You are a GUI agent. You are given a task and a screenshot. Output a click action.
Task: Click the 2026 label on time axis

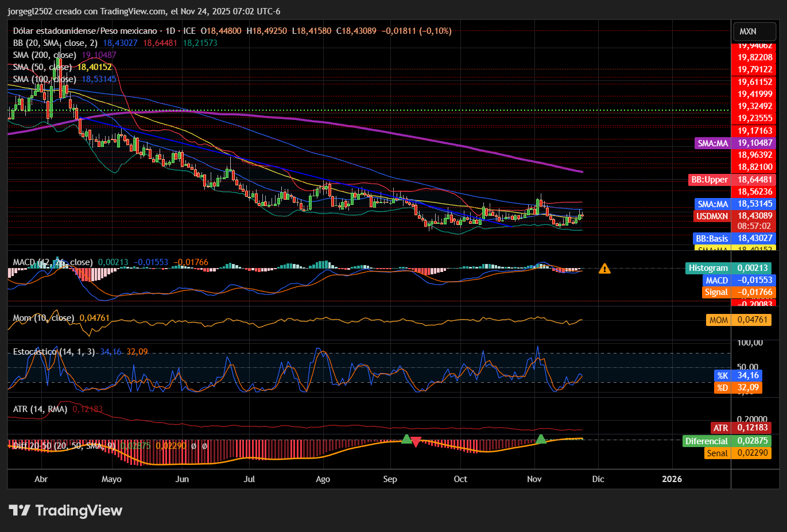click(672, 479)
